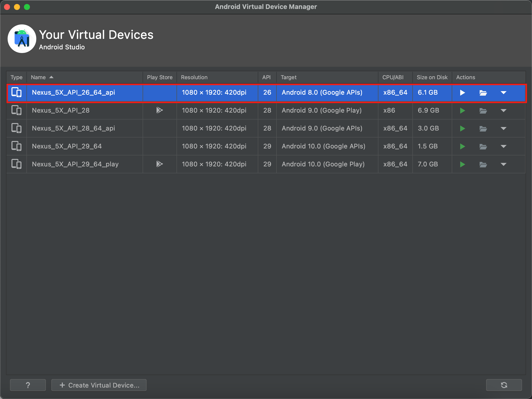Image resolution: width=532 pixels, height=399 pixels.
Task: Click Android 10.0 (Google Play) target cell
Action: tap(327, 164)
